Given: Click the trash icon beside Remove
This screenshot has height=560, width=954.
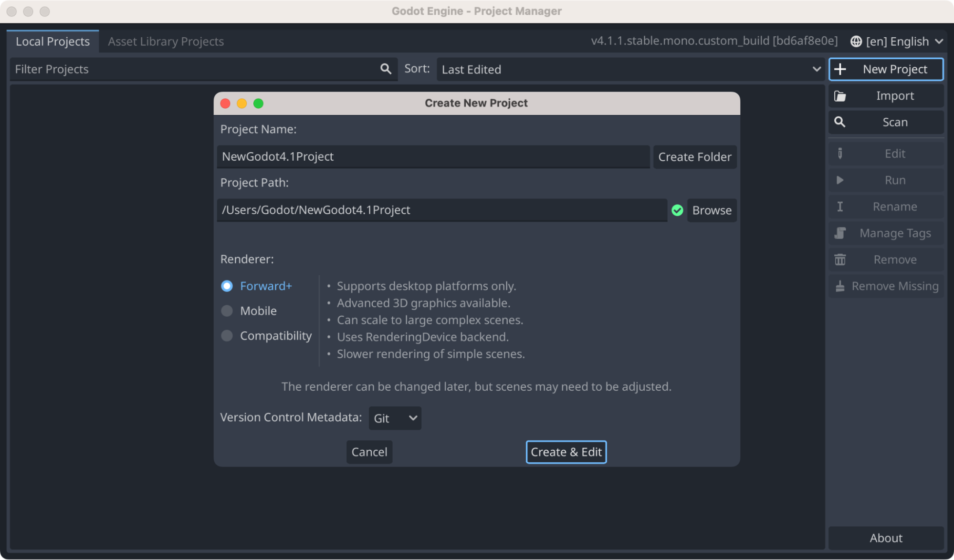Looking at the screenshot, I should point(840,259).
